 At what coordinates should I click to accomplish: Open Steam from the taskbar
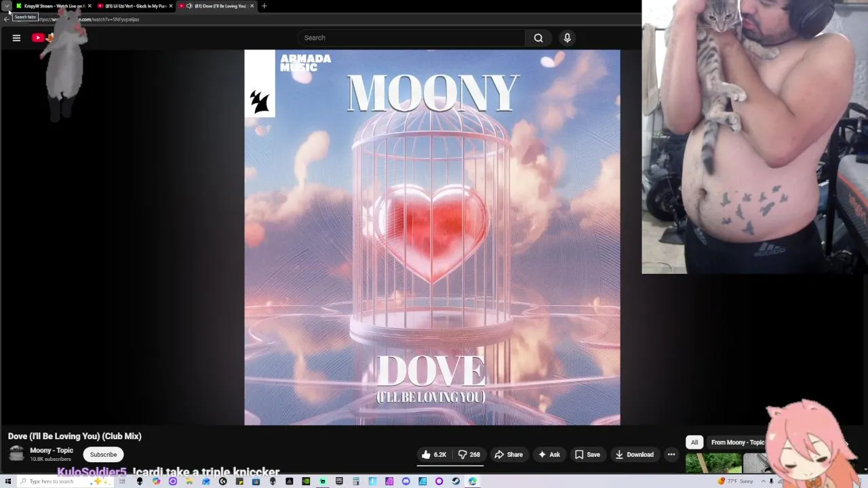(x=456, y=481)
